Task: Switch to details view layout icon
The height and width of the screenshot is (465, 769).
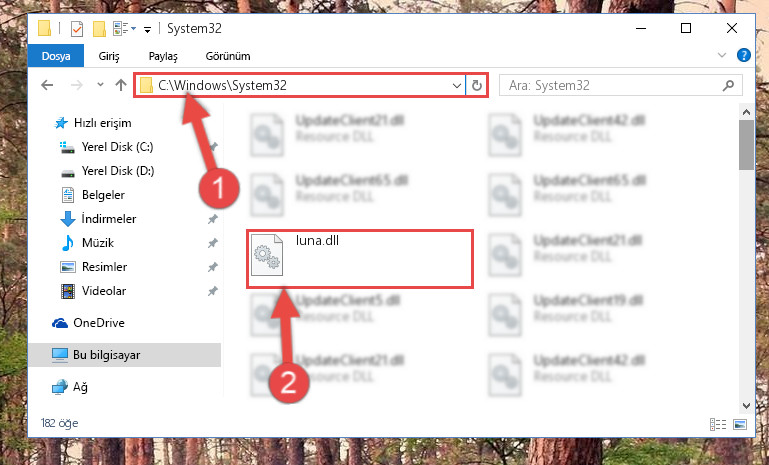Action: (718, 424)
